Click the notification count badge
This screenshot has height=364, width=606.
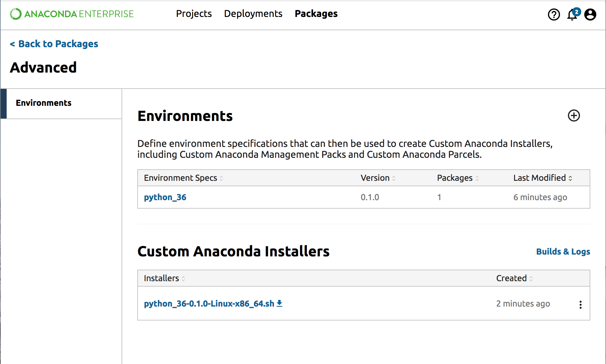coord(577,12)
